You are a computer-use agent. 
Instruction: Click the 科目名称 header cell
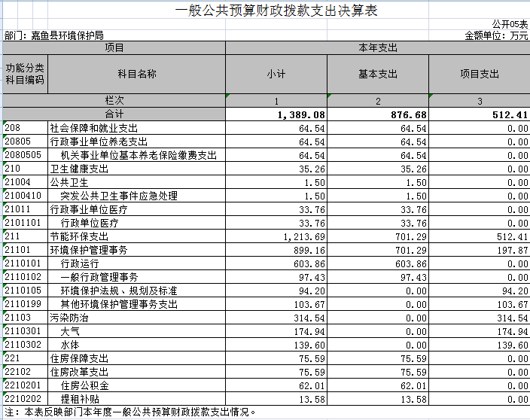point(137,74)
